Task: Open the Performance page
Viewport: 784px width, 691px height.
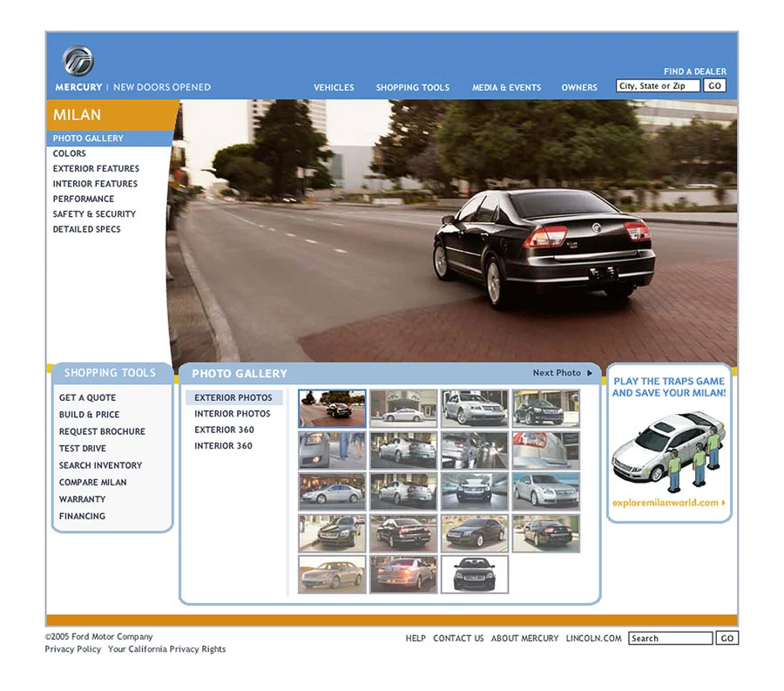Action: [x=84, y=199]
